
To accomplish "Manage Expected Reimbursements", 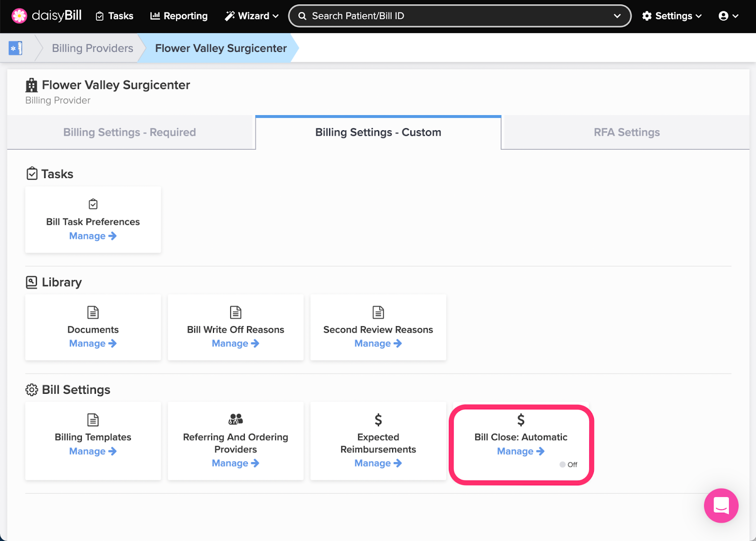I will [378, 464].
